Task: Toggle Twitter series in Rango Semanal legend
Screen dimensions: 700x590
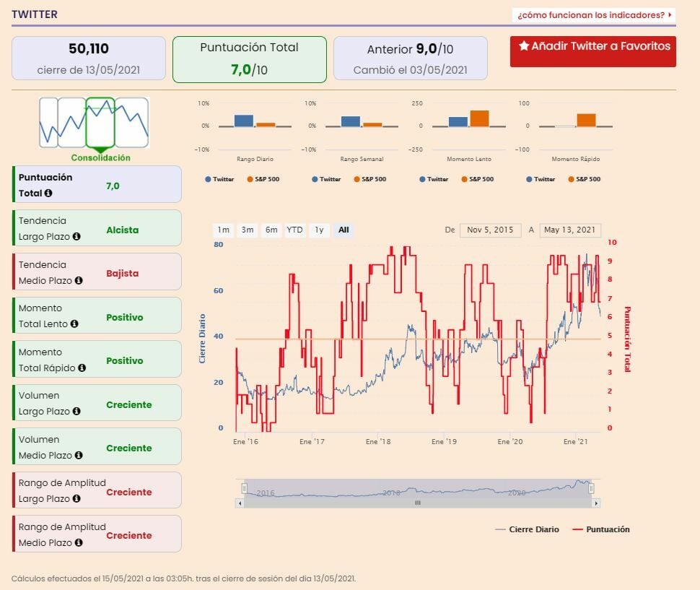Action: [326, 179]
